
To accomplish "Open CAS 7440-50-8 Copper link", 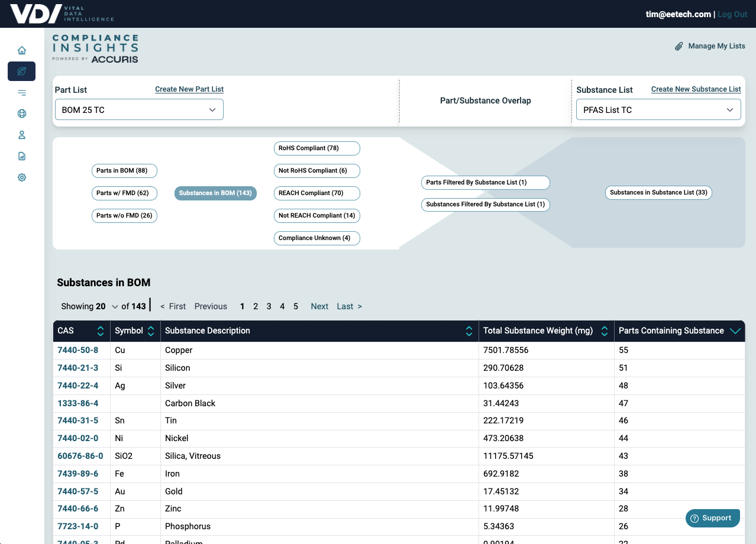I will coord(78,350).
